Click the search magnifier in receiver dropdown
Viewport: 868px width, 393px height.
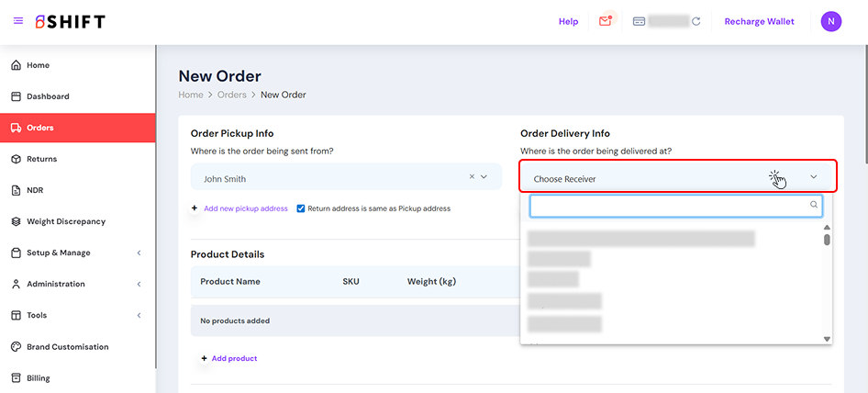(x=814, y=205)
